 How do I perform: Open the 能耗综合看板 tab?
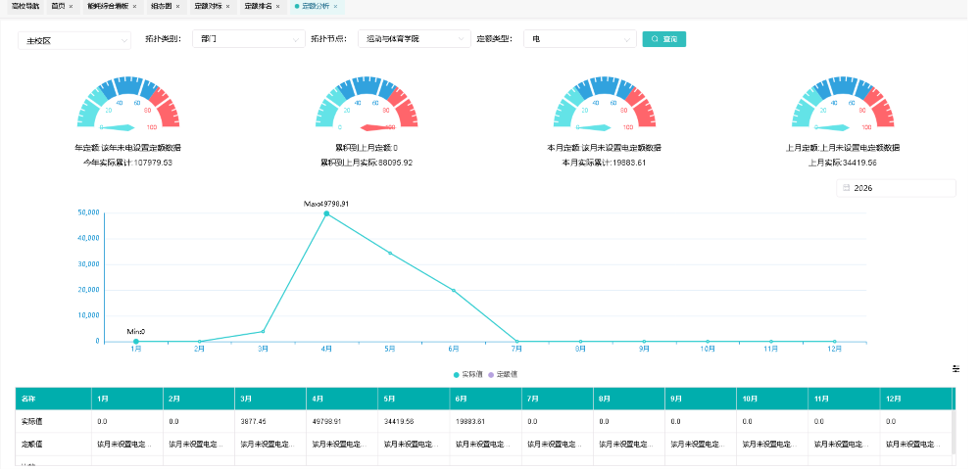[108, 6]
